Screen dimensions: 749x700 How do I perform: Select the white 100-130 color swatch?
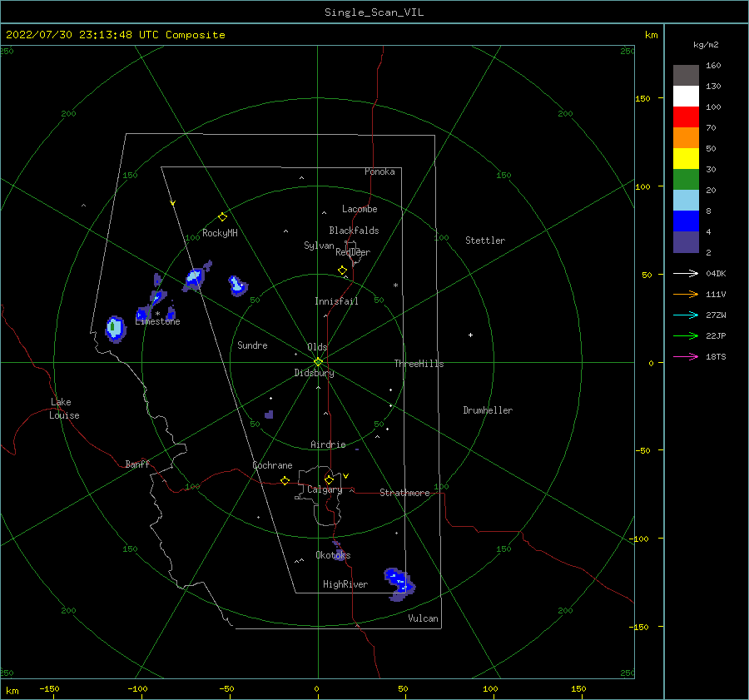(686, 97)
